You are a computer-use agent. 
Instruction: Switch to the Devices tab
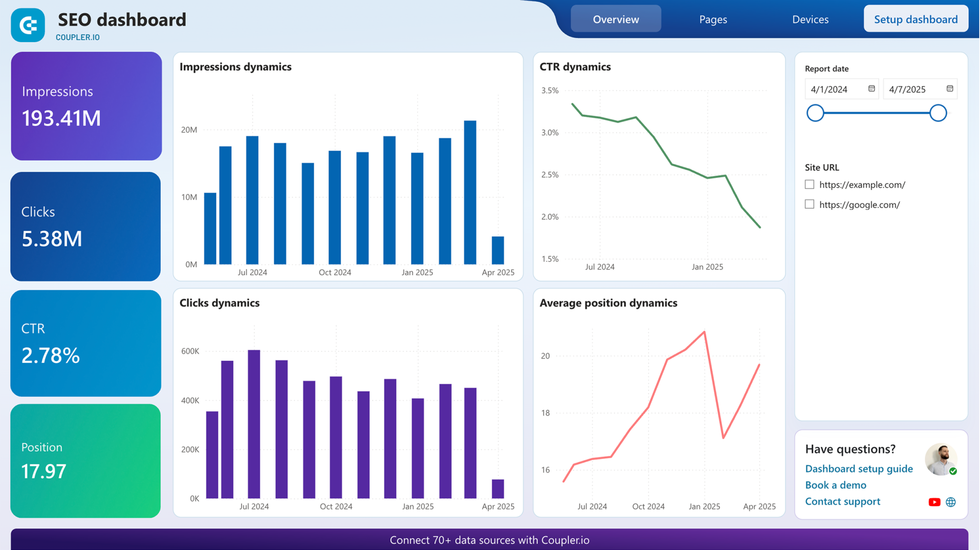810,19
